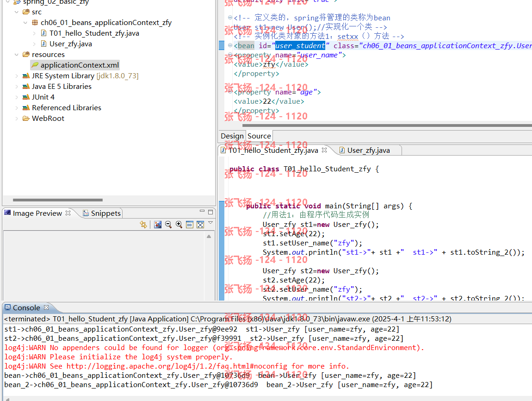Viewport: 532px width, 401px height.
Task: Close the Image Preview tab
Action: 68,213
